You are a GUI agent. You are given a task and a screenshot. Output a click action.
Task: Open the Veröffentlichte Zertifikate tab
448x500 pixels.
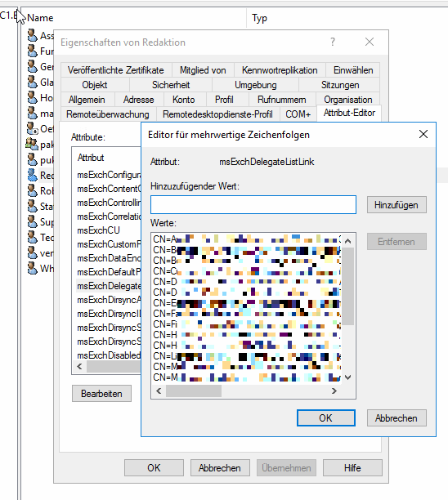[116, 70]
